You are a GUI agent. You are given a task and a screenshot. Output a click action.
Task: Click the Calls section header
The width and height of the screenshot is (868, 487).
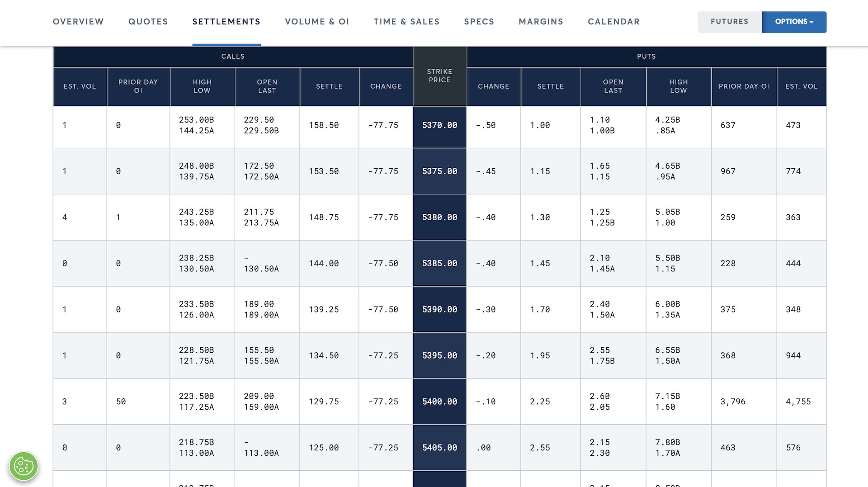click(x=233, y=57)
